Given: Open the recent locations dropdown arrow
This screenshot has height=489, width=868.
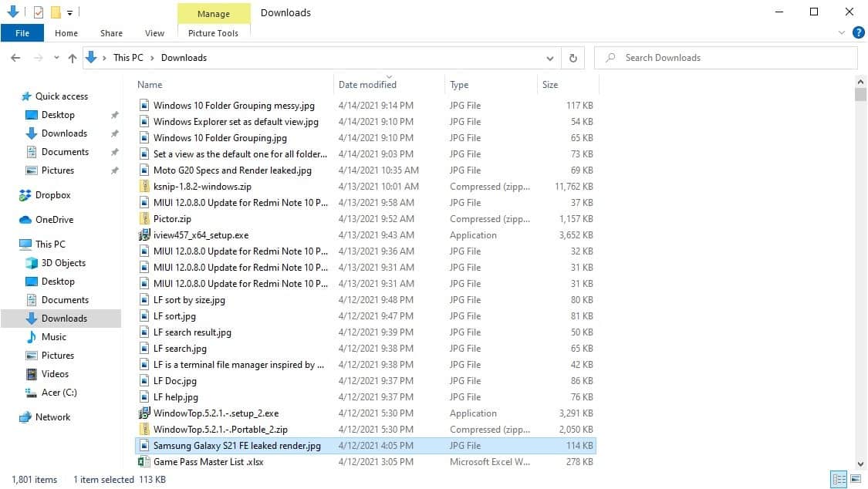Looking at the screenshot, I should [56, 58].
